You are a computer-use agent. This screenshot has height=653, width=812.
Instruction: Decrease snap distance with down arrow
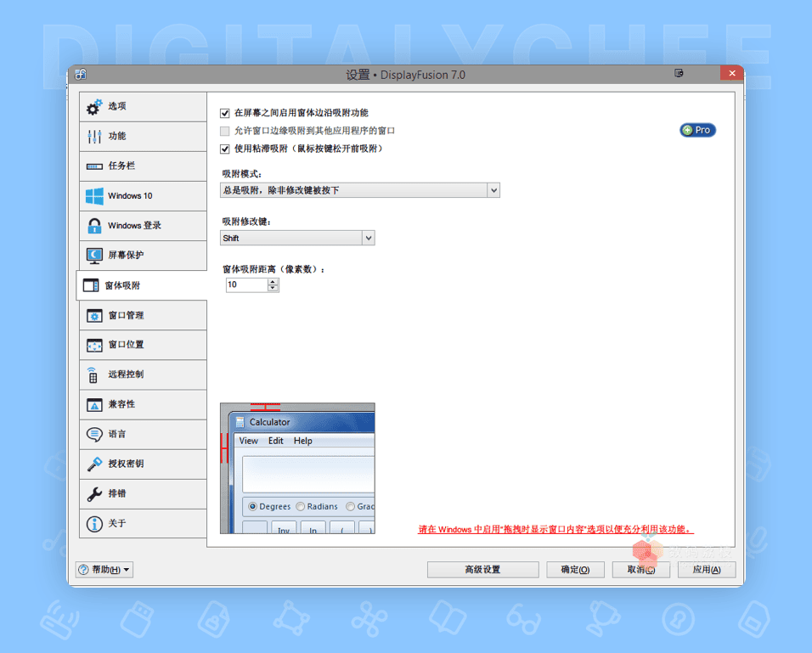tap(273, 288)
